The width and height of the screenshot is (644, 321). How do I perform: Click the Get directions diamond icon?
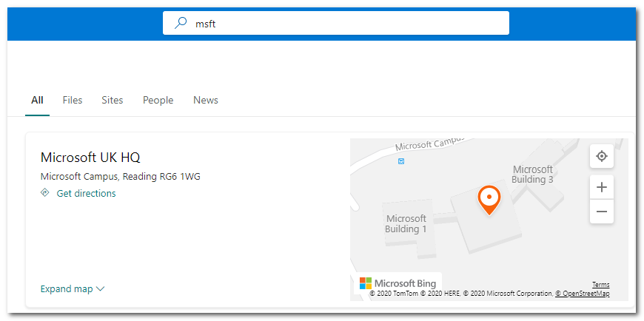45,193
